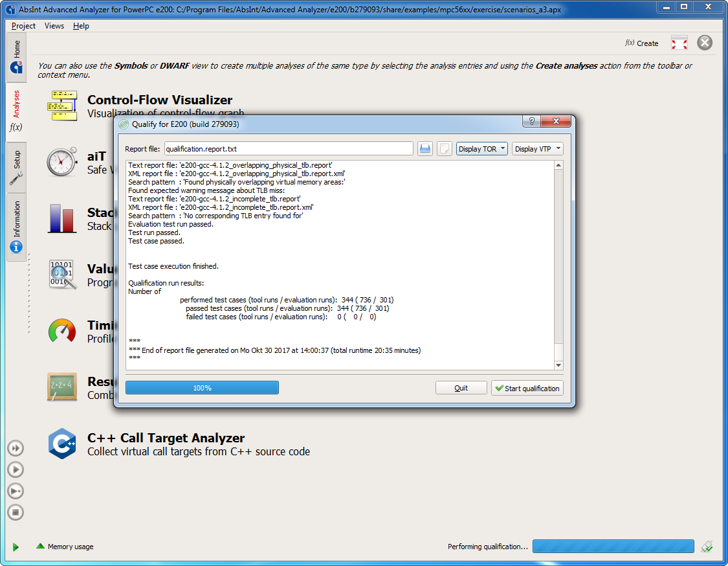This screenshot has height=566, width=728.
Task: Click the report scrollbar down arrow
Action: [x=558, y=365]
